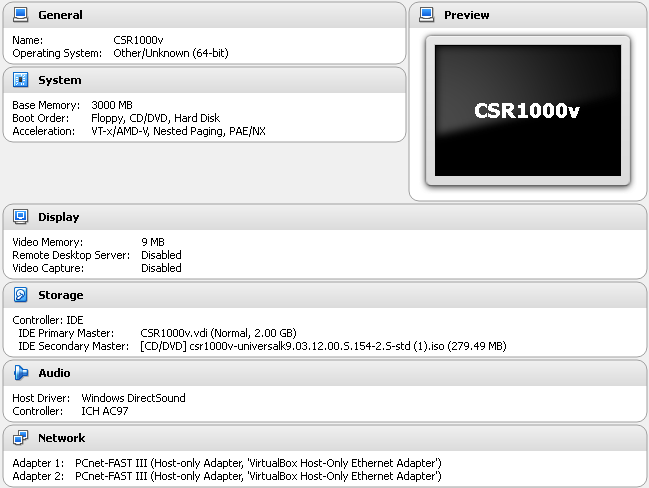This screenshot has height=488, width=649.
Task: Open the Display settings heading link
Action: click(58, 217)
